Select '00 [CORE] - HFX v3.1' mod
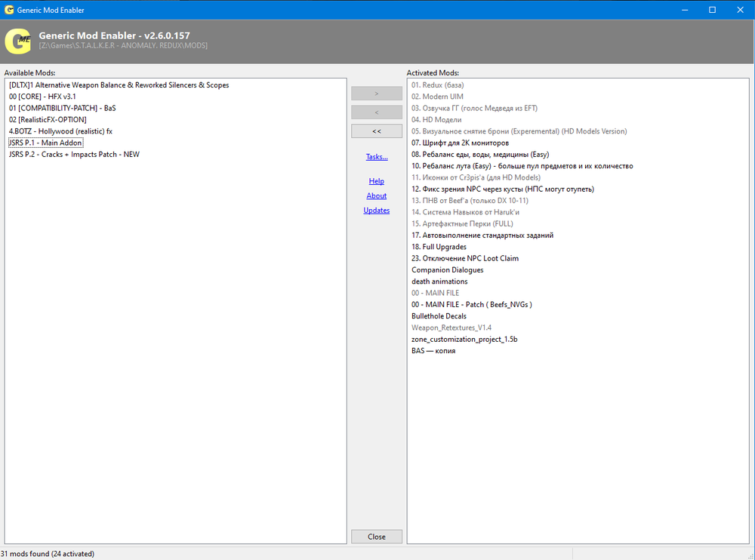 pos(42,97)
